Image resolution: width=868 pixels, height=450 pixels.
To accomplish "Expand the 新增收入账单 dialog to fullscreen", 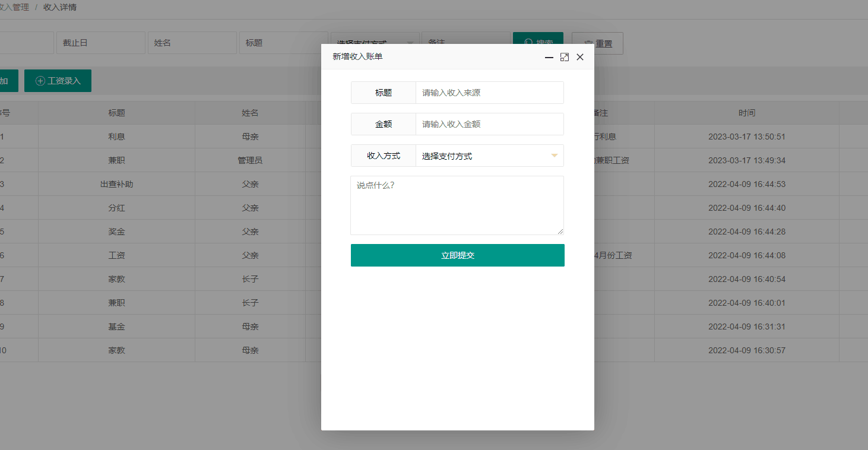I will point(564,57).
